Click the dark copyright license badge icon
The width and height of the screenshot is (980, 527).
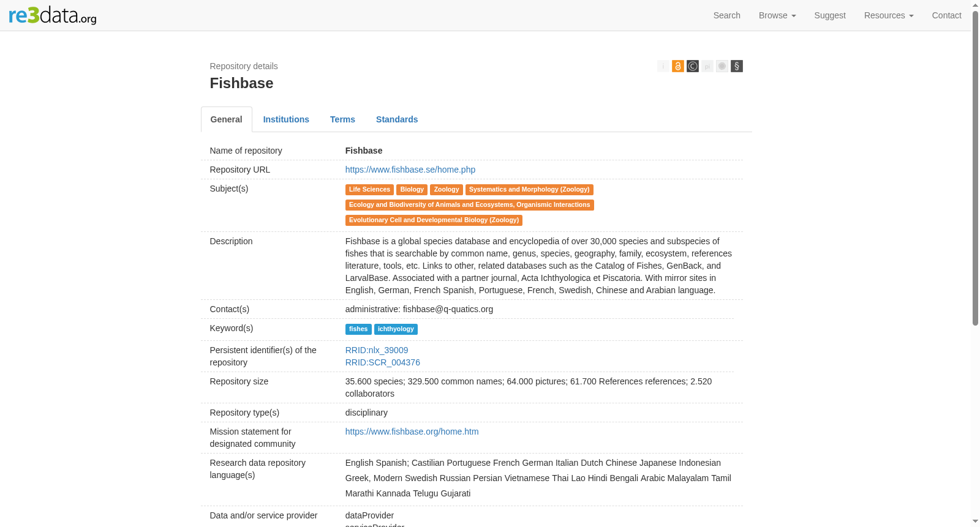pyautogui.click(x=692, y=66)
